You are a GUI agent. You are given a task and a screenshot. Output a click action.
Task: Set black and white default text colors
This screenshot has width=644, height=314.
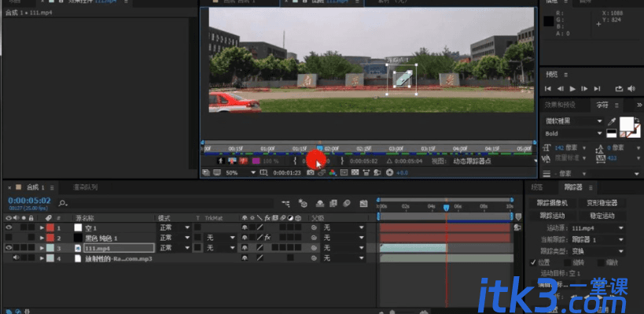coord(611,133)
